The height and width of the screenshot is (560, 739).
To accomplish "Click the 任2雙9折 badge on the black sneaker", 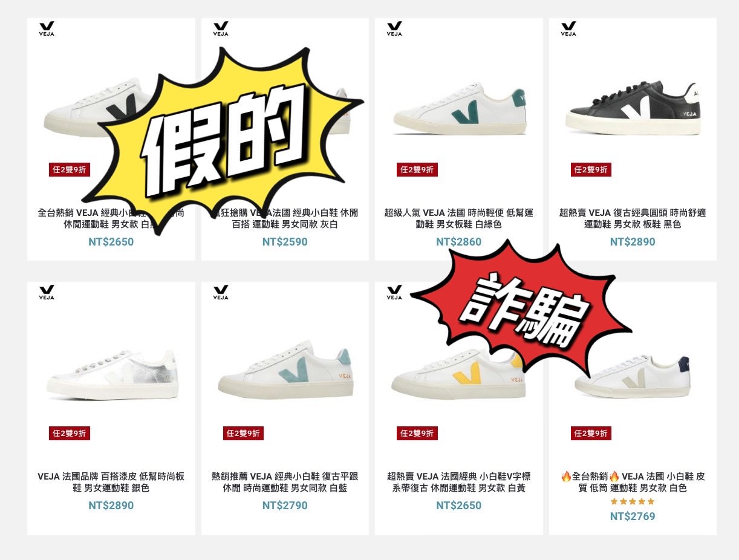I will pos(591,170).
